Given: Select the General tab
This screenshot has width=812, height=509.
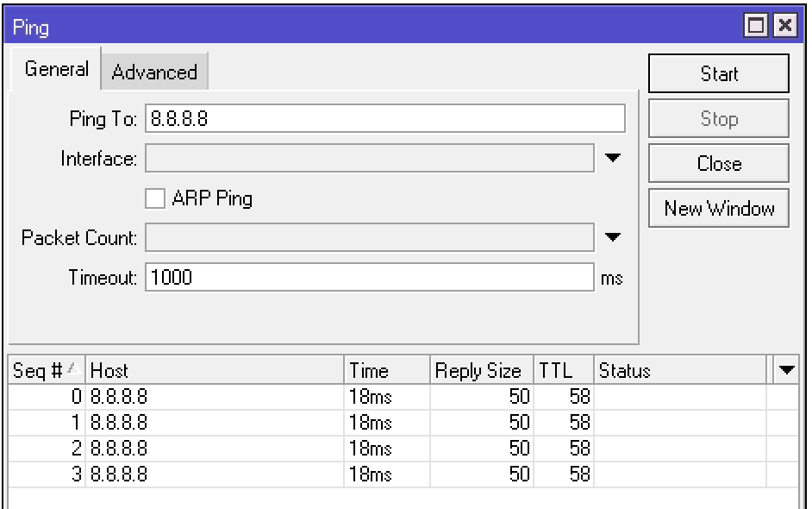Looking at the screenshot, I should coord(56,71).
